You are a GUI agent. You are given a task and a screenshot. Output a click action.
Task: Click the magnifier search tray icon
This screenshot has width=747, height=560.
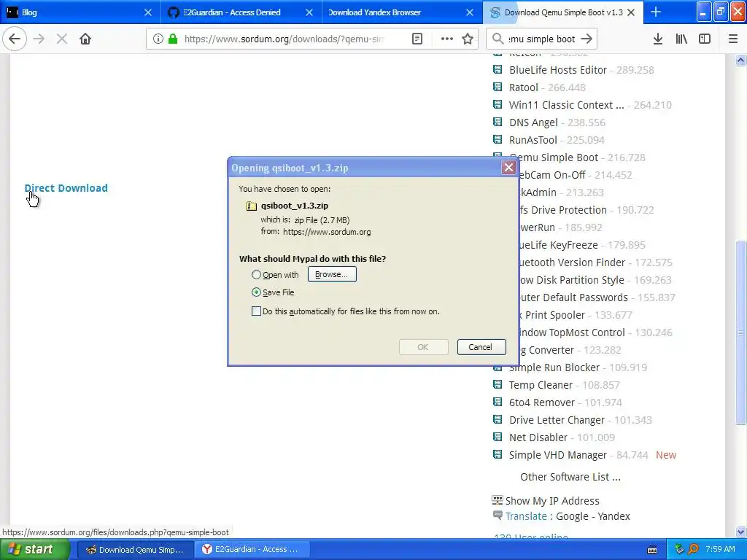[x=693, y=550]
